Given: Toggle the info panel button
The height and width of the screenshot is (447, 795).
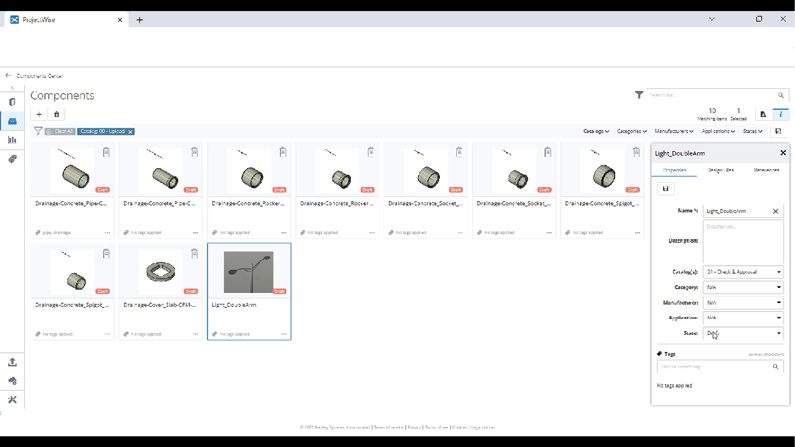Looking at the screenshot, I should (781, 114).
